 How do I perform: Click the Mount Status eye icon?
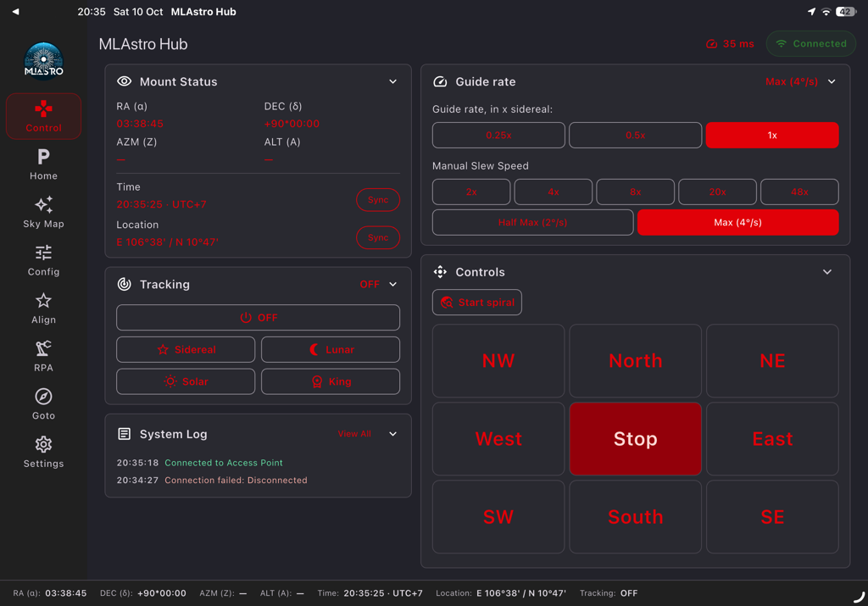coord(125,81)
